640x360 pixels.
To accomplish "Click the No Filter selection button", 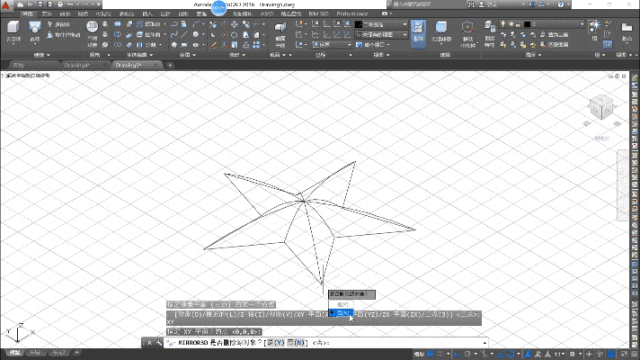I will click(441, 32).
